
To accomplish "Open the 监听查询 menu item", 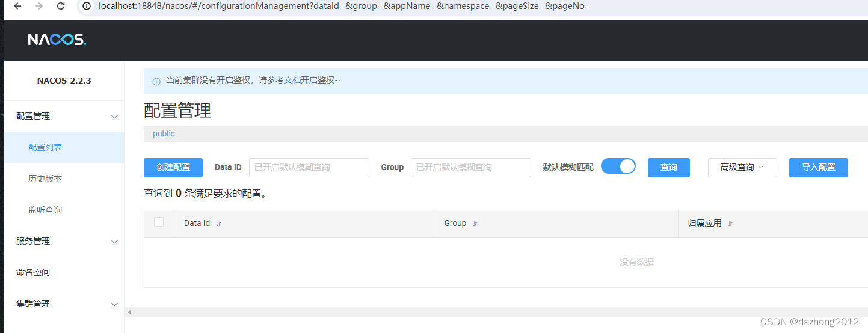I will pos(45,210).
